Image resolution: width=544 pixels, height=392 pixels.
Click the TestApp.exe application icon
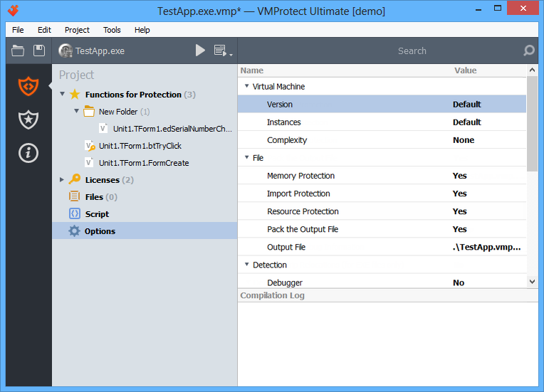pos(66,51)
